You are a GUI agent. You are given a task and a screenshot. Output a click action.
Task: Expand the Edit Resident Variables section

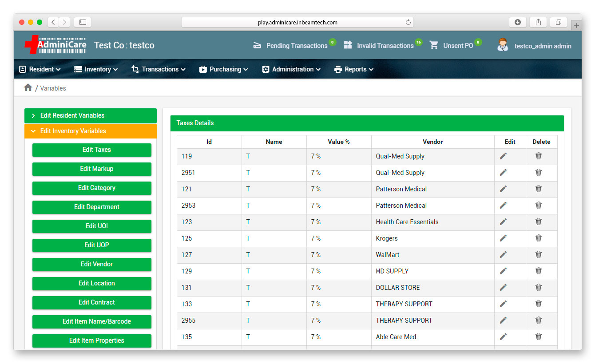click(90, 115)
